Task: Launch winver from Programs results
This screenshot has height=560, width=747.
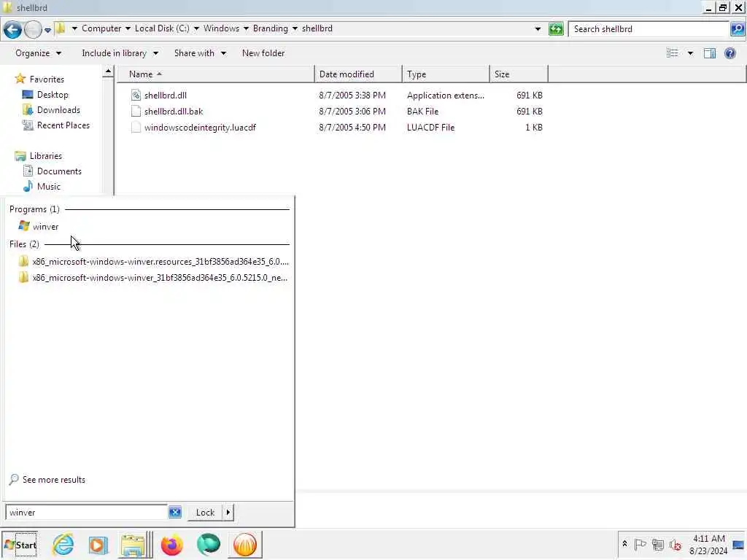Action: click(45, 227)
